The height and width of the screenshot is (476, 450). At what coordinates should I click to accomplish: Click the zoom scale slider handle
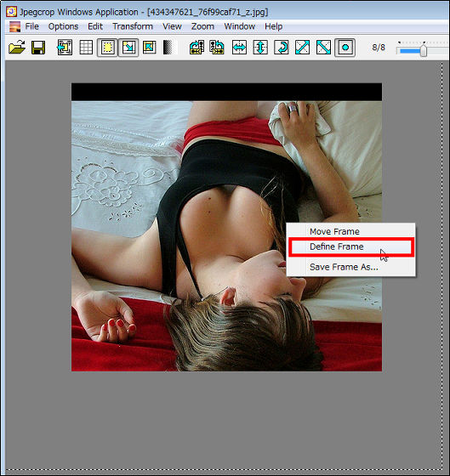[424, 50]
